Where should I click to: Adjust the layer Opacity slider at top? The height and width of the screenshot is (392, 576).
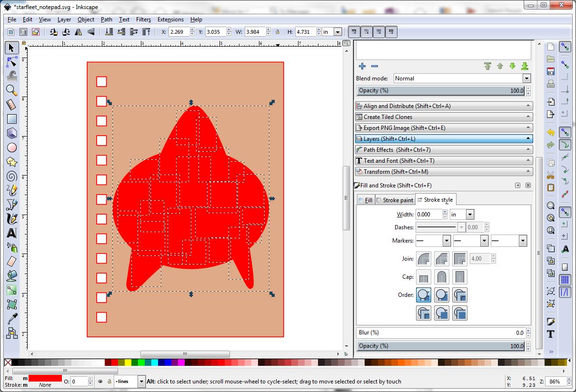click(x=441, y=90)
